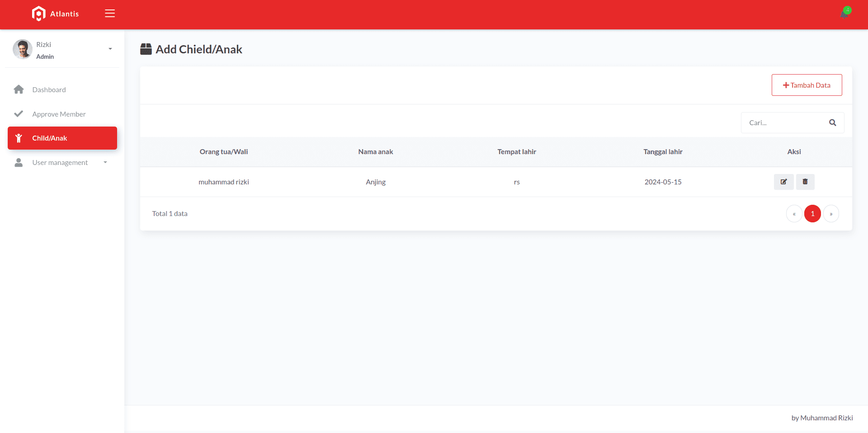868x433 pixels.
Task: Open the notification bell
Action: point(844,14)
